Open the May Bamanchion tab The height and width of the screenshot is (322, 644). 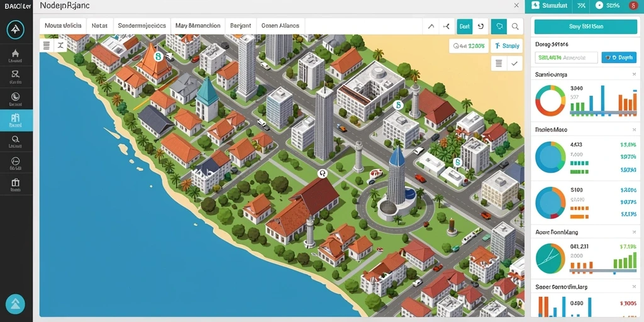click(x=198, y=25)
